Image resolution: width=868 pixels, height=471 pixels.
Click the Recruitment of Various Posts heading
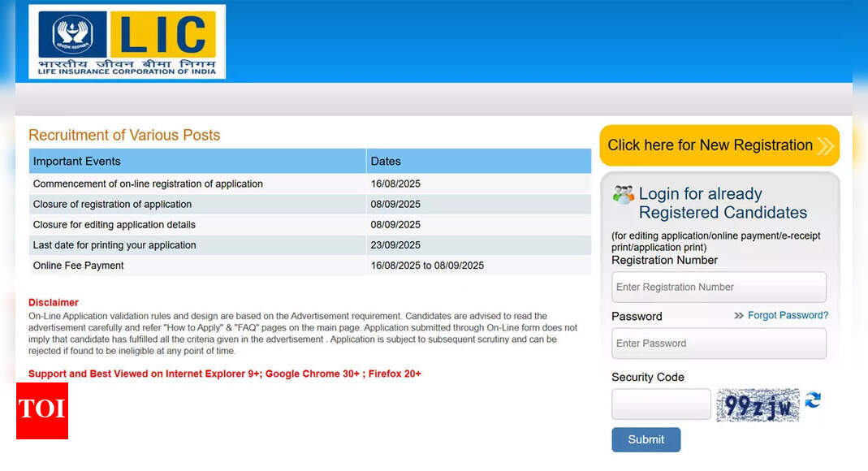124,135
